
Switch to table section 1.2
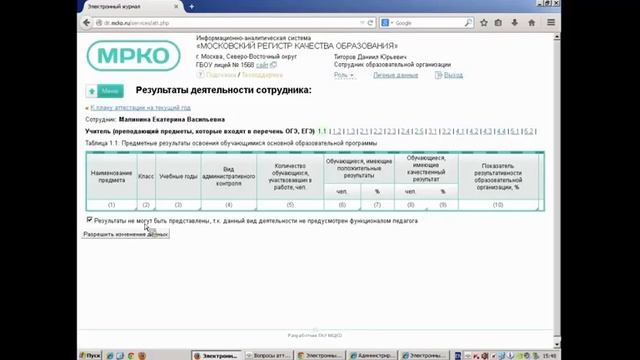(337, 131)
